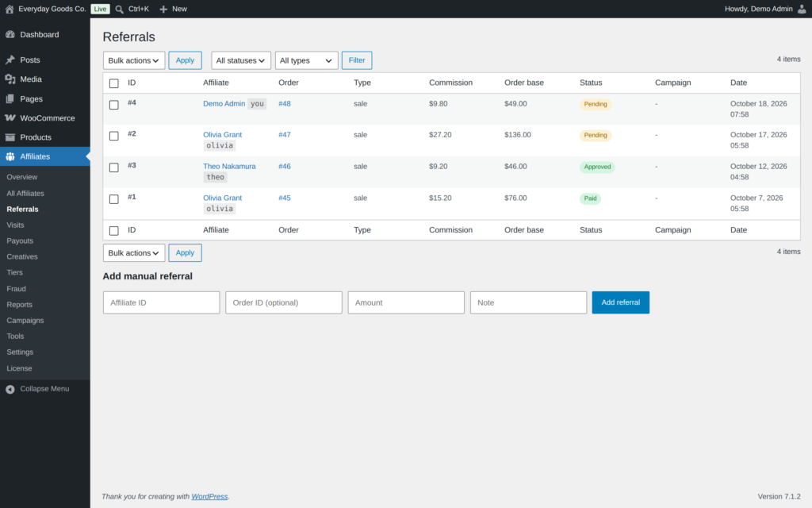Open the Campaigns submenu item
The width and height of the screenshot is (812, 508).
[x=25, y=321]
